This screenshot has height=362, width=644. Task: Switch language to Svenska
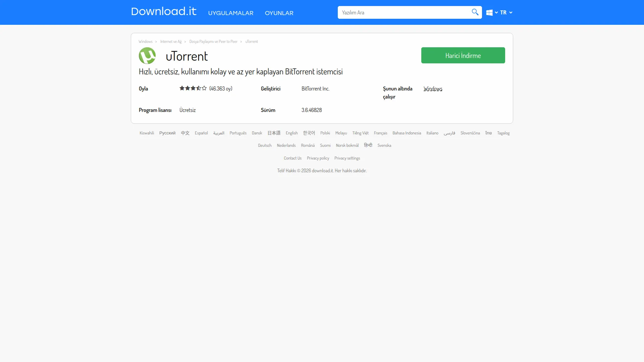coord(384,145)
